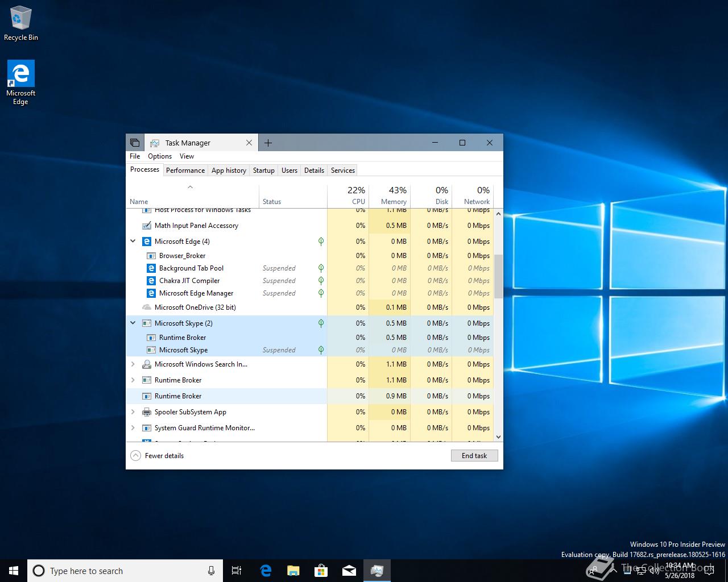This screenshot has height=582, width=728.
Task: Switch to the App history tab
Action: 229,171
